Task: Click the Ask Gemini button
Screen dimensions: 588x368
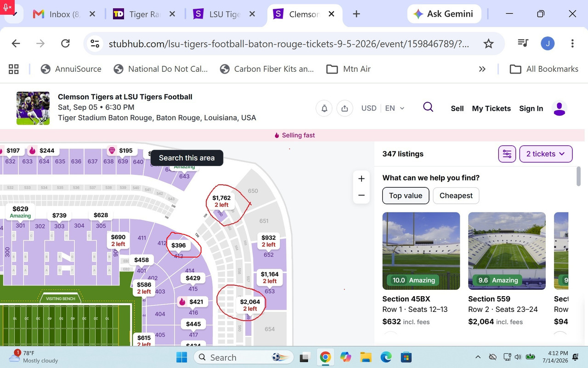Action: click(x=444, y=14)
